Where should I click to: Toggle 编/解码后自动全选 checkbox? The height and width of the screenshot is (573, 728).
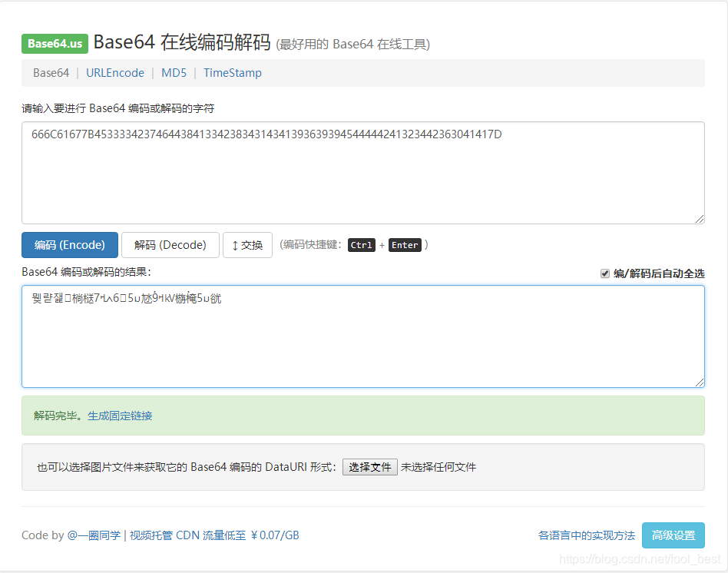[605, 273]
